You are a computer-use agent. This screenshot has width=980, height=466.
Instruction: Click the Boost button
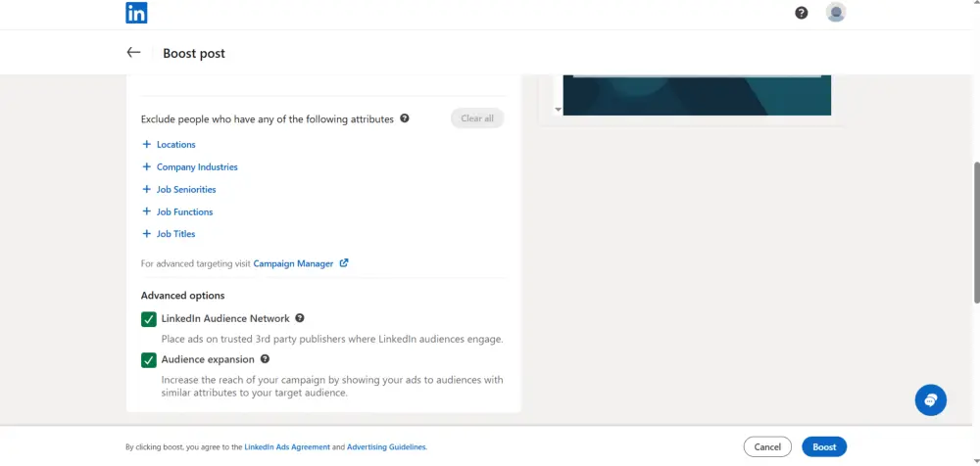click(x=824, y=446)
